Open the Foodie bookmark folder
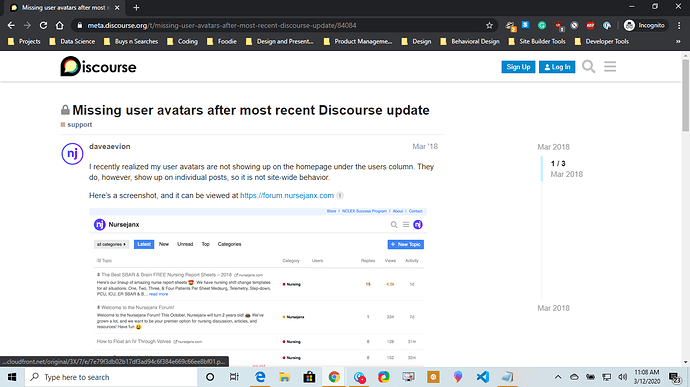 coord(222,41)
